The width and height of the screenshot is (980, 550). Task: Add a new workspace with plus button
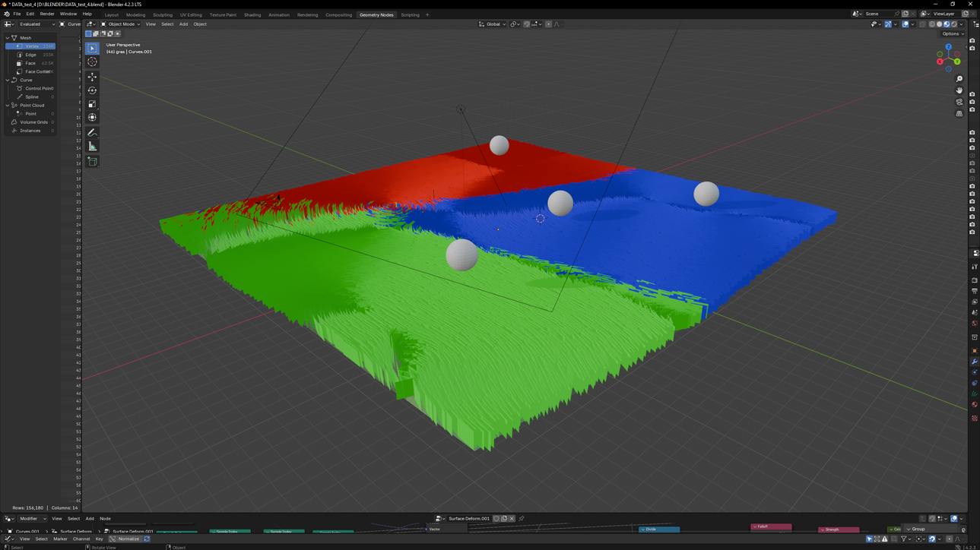pyautogui.click(x=427, y=14)
